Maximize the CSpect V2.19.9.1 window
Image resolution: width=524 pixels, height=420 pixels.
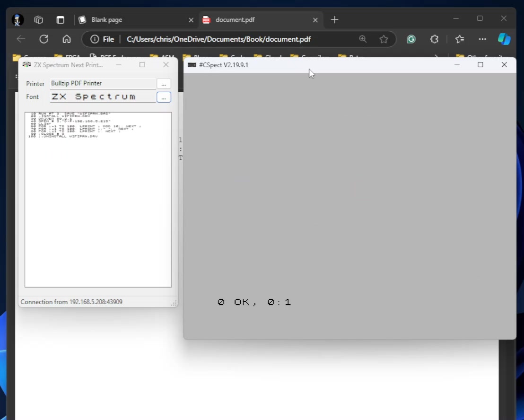(x=480, y=64)
